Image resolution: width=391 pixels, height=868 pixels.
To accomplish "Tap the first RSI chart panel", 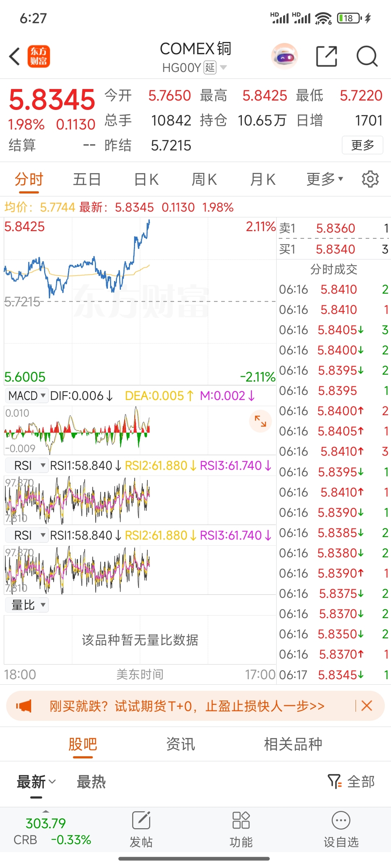I will [x=140, y=500].
